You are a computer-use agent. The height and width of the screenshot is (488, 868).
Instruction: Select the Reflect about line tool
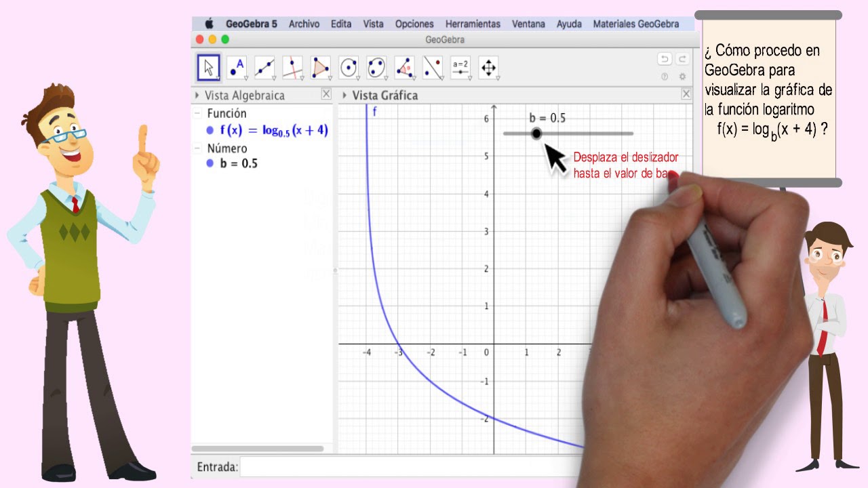point(433,68)
